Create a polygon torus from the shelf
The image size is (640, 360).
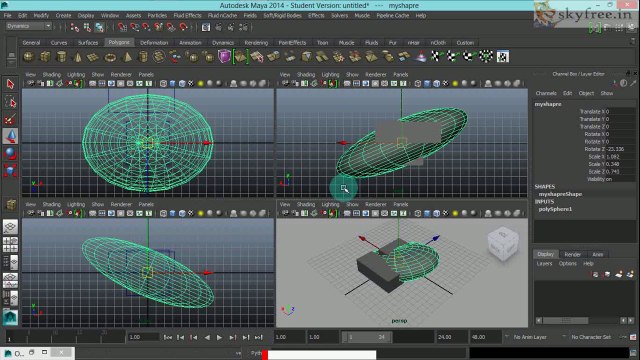110,57
